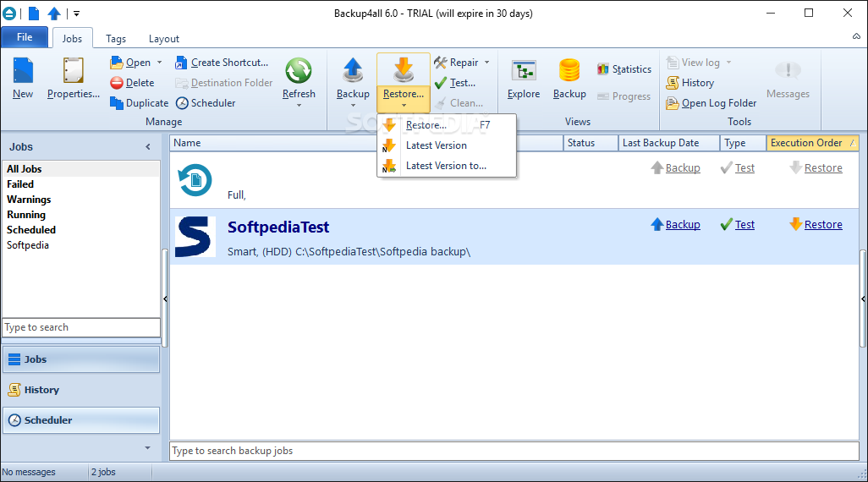Click the Type to search field in Jobs panel
The image size is (868, 482).
tap(81, 327)
